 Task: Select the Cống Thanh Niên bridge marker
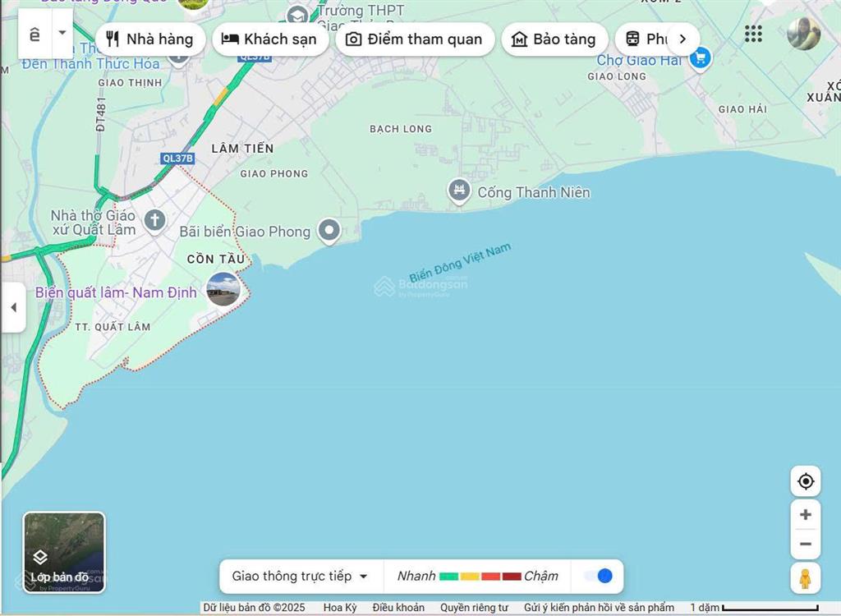(x=459, y=192)
